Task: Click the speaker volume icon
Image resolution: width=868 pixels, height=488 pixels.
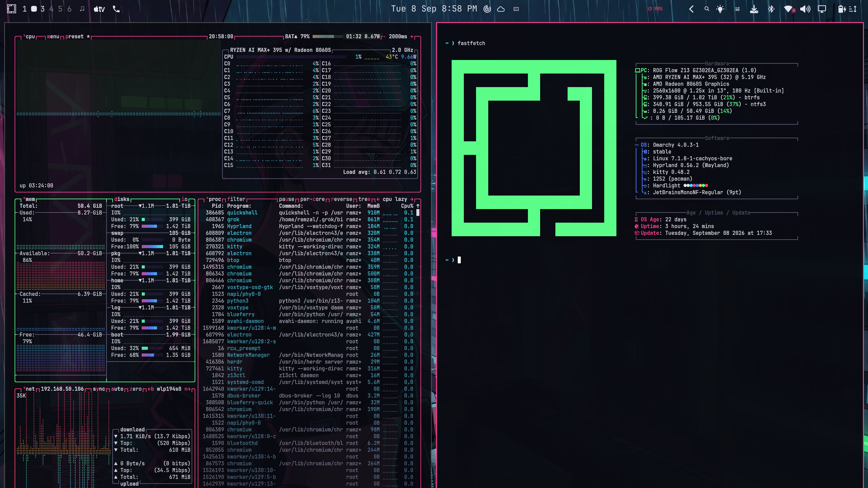Action: (x=805, y=9)
